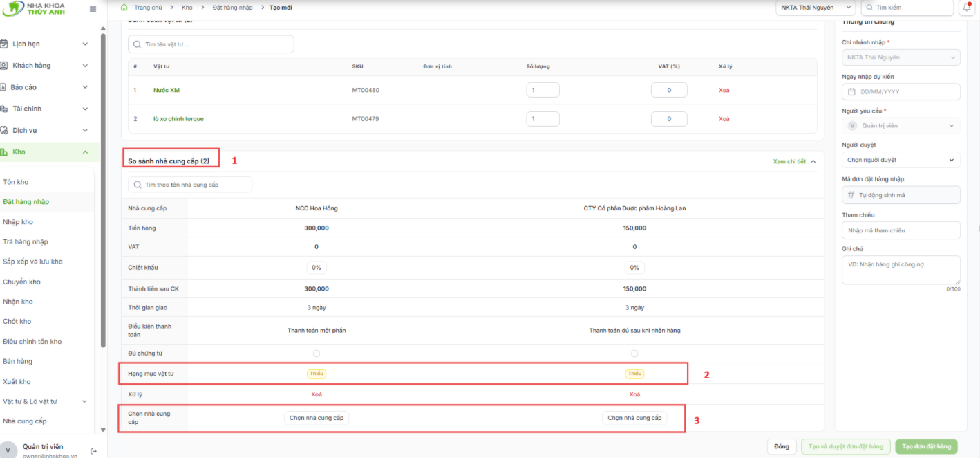This screenshot has height=458, width=980.
Task: Click the logout icon beside Quản trị viên
Action: point(94,451)
